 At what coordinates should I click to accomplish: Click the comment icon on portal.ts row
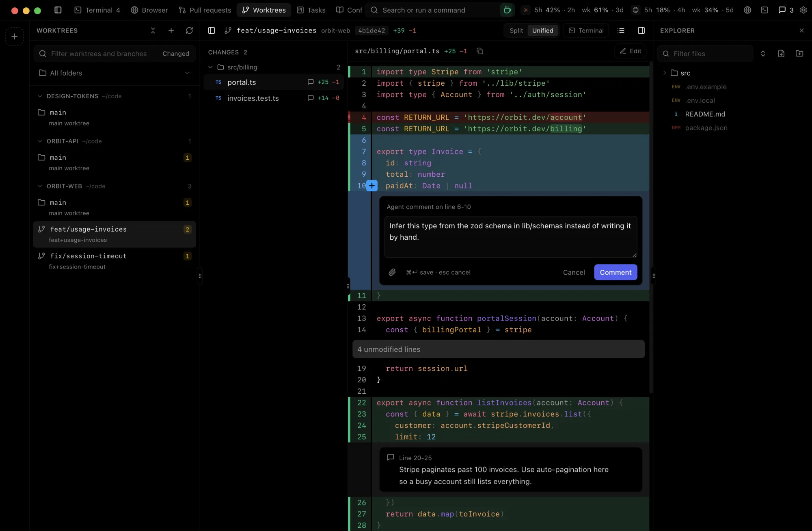[311, 82]
